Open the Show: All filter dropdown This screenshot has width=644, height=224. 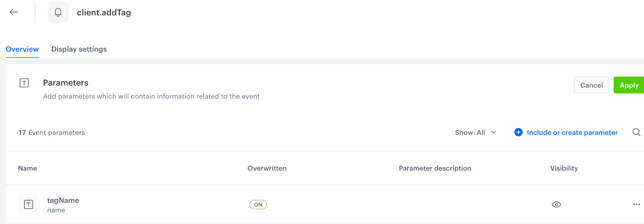(x=470, y=132)
